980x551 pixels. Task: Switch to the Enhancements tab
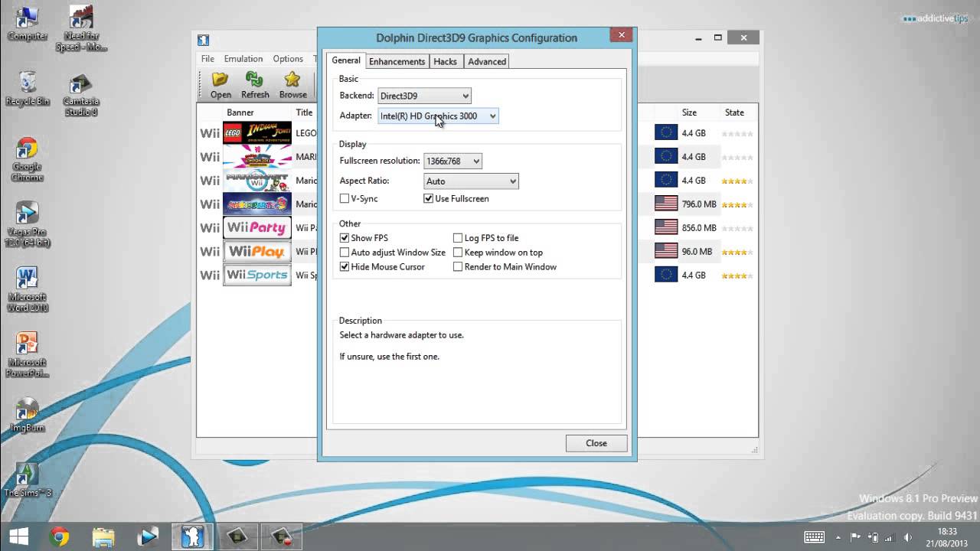point(397,61)
